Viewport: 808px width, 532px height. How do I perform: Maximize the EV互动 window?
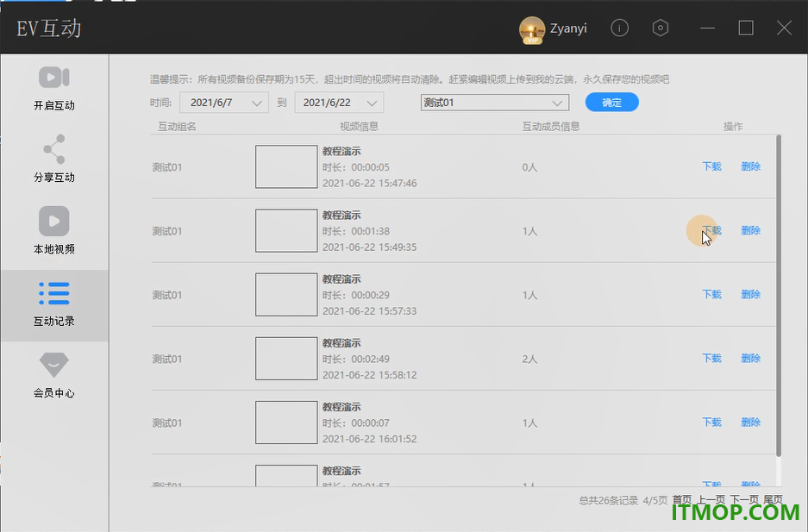[746, 28]
